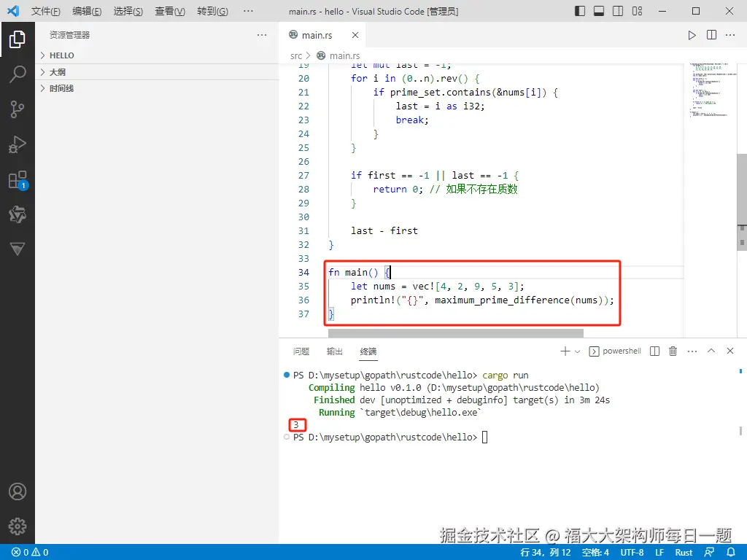Split the terminal panel

(x=654, y=351)
